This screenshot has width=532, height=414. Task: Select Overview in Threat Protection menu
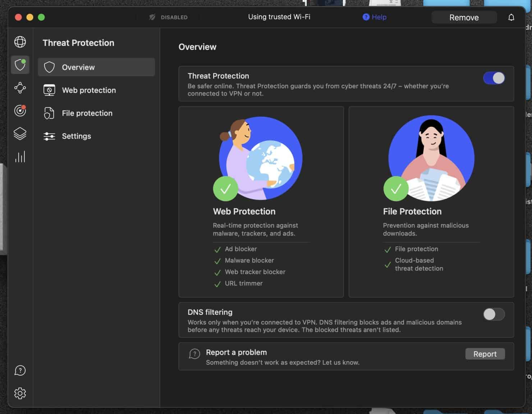96,67
